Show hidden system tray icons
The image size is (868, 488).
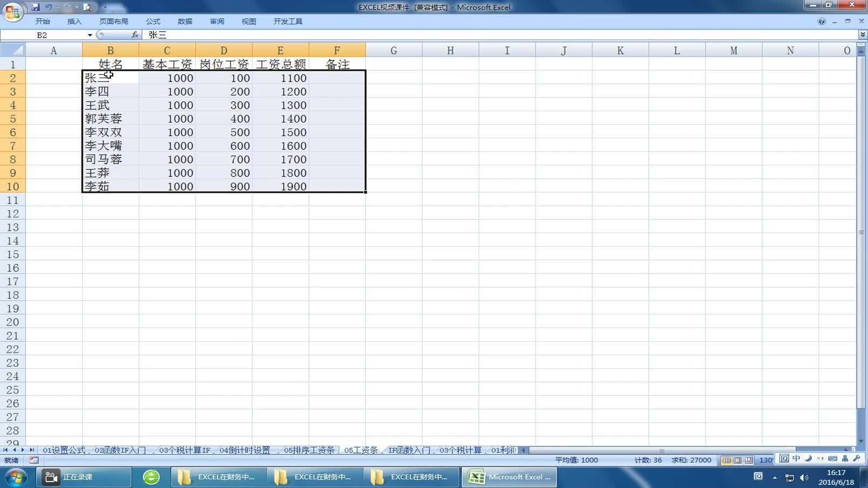click(x=775, y=478)
